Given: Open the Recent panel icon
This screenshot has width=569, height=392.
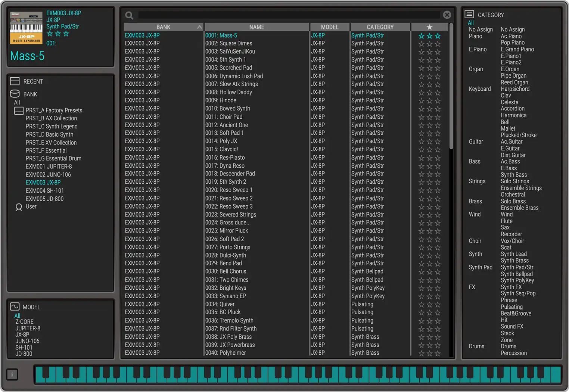Looking at the screenshot, I should pyautogui.click(x=15, y=81).
